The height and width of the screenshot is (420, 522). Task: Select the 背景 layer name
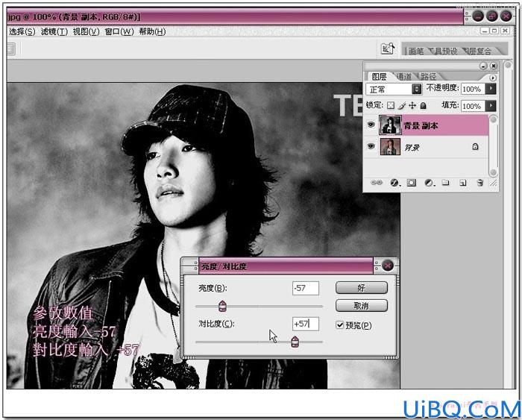pos(412,147)
